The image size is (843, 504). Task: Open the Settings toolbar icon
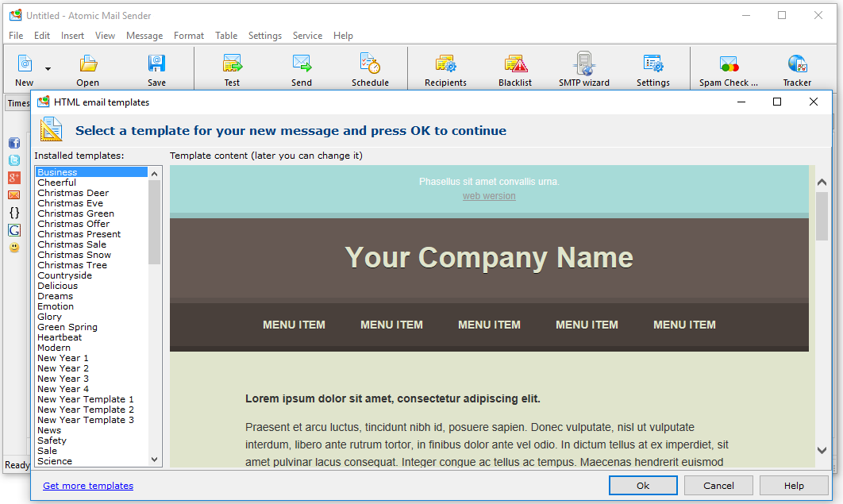pyautogui.click(x=652, y=63)
